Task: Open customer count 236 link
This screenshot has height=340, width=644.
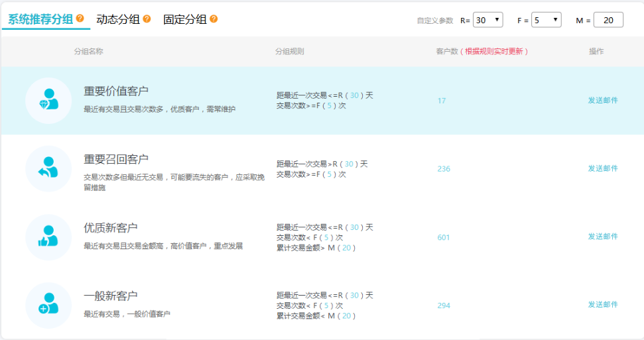Action: 444,169
